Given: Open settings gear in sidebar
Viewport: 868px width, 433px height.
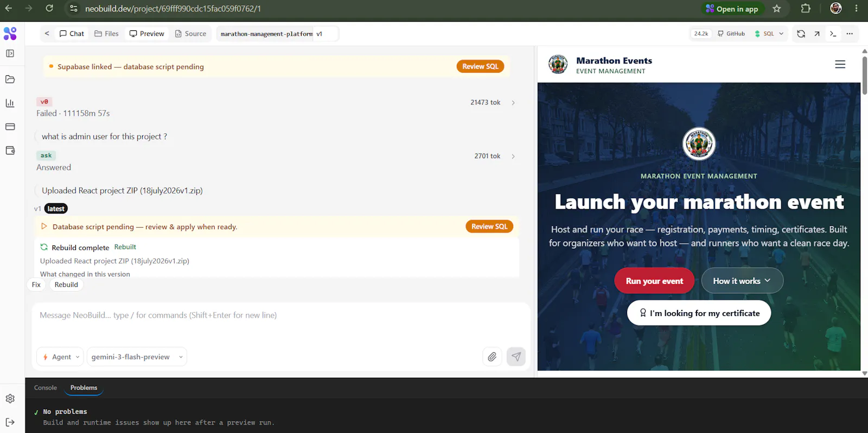Looking at the screenshot, I should 10,399.
